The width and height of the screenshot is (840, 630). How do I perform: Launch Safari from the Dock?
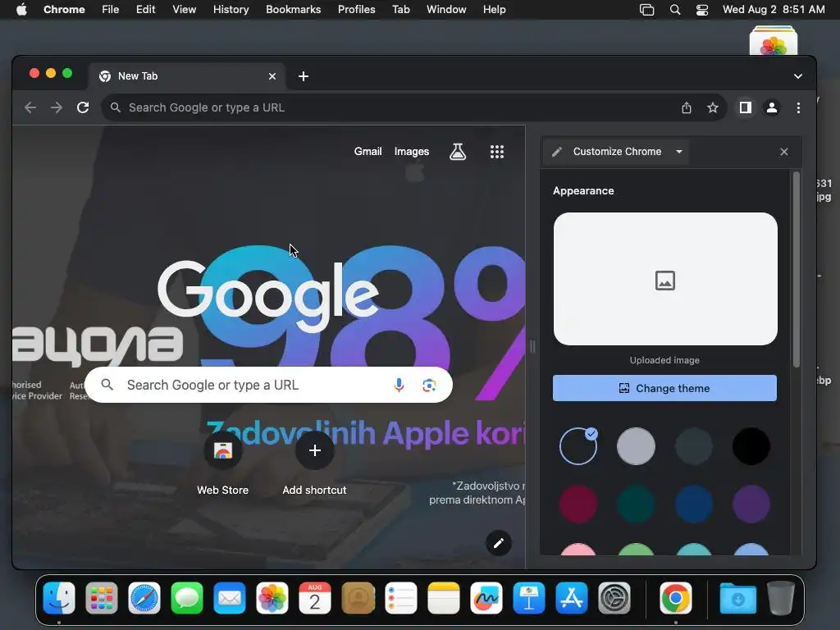tap(144, 598)
